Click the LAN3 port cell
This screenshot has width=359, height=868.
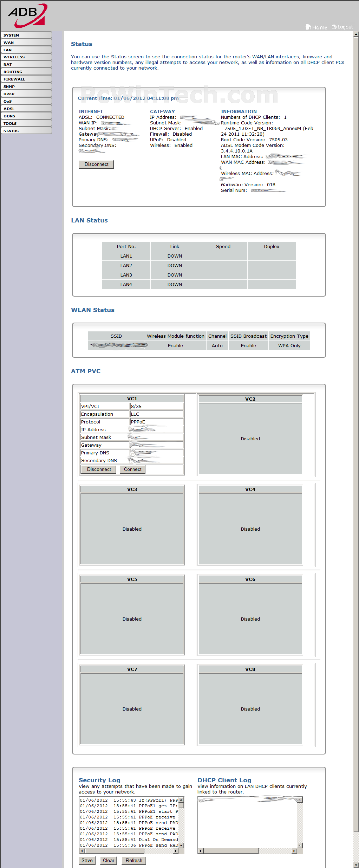click(126, 275)
